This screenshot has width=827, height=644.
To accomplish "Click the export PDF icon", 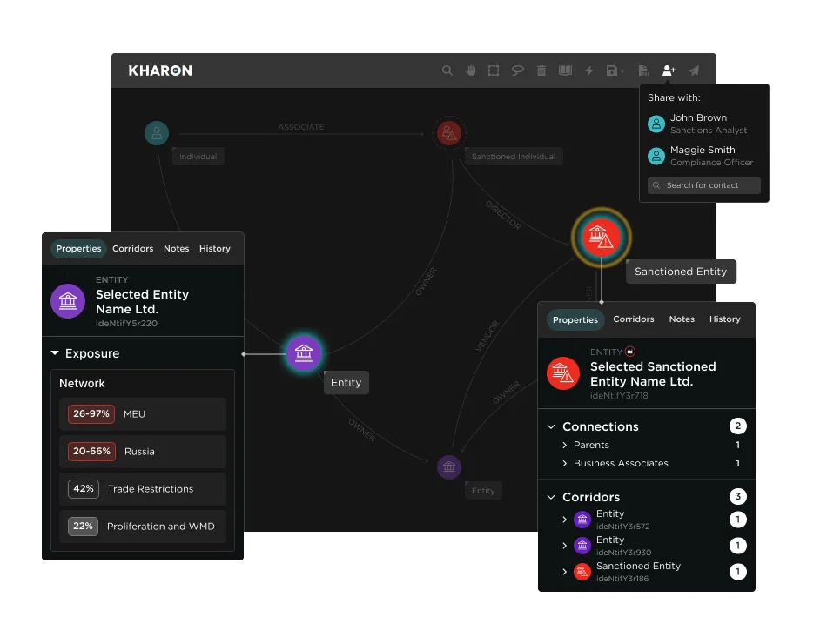I will 643,70.
